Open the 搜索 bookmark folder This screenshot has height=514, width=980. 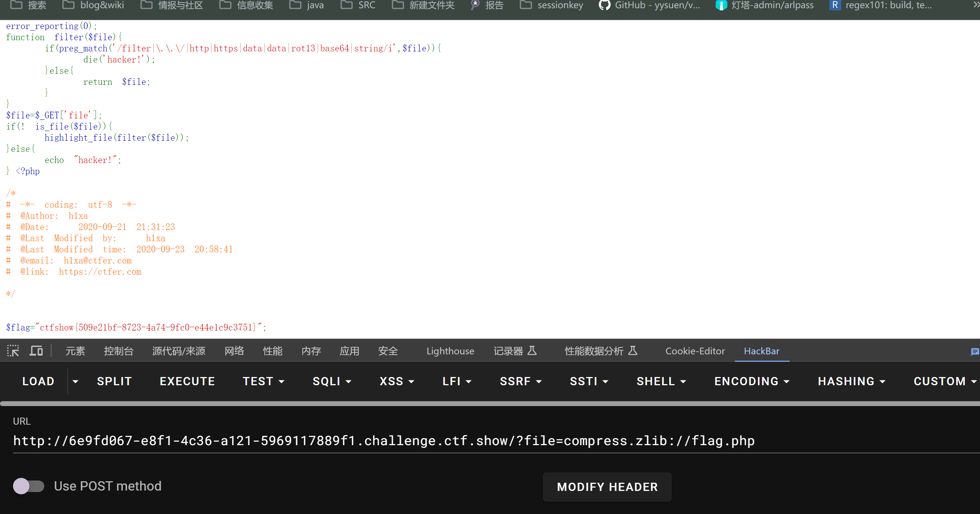click(x=28, y=5)
